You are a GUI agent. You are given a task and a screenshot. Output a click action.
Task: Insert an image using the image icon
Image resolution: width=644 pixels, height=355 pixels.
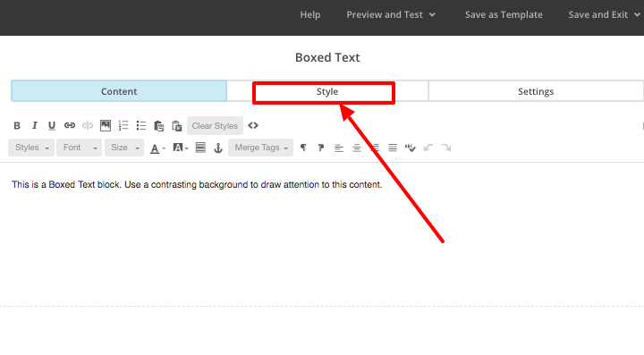106,125
